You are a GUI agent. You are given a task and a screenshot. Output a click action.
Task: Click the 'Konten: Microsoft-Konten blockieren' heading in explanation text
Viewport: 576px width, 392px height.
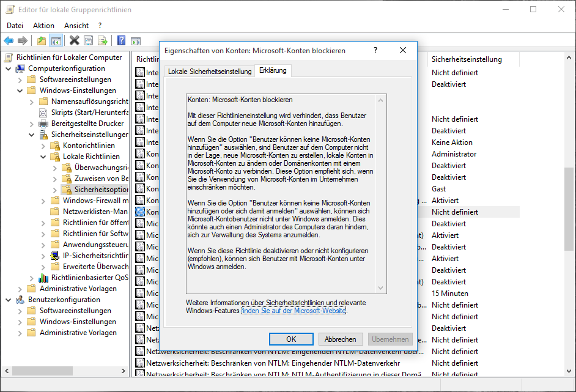[240, 100]
